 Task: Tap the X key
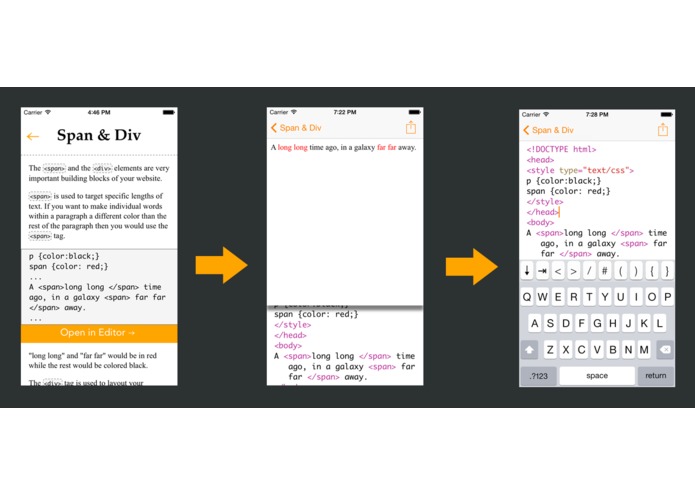tap(566, 350)
